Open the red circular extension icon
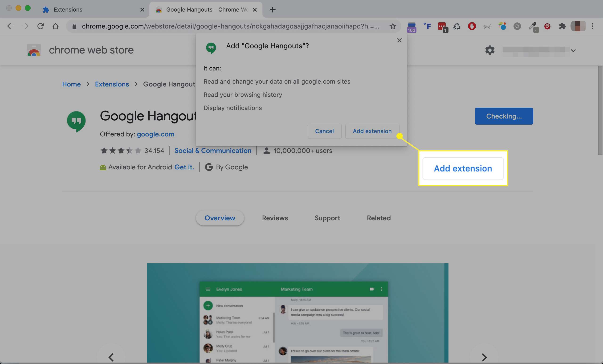 [x=547, y=26]
